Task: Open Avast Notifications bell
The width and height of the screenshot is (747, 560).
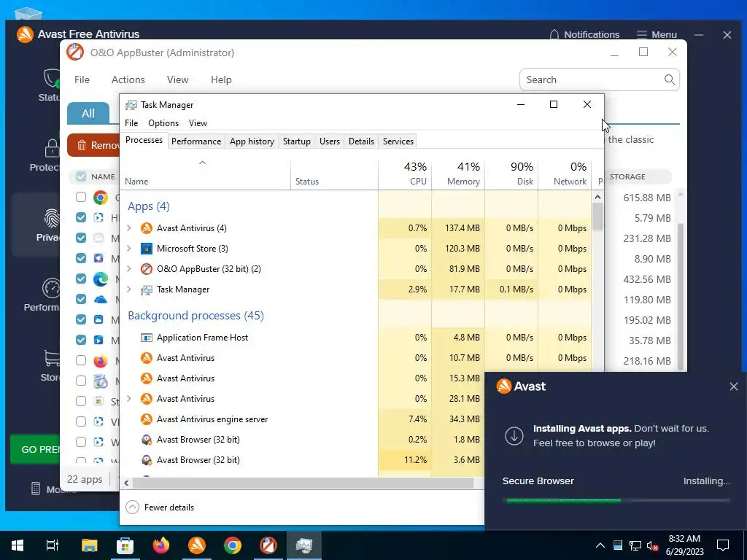Action: (554, 34)
